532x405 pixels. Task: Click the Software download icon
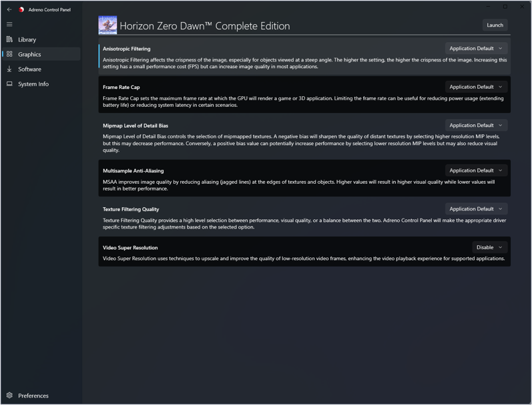[9, 69]
